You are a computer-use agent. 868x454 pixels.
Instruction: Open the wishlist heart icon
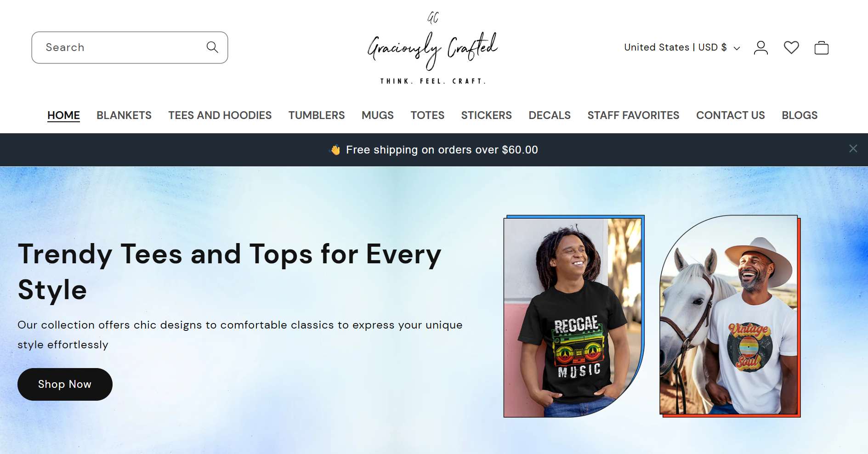[x=791, y=48]
